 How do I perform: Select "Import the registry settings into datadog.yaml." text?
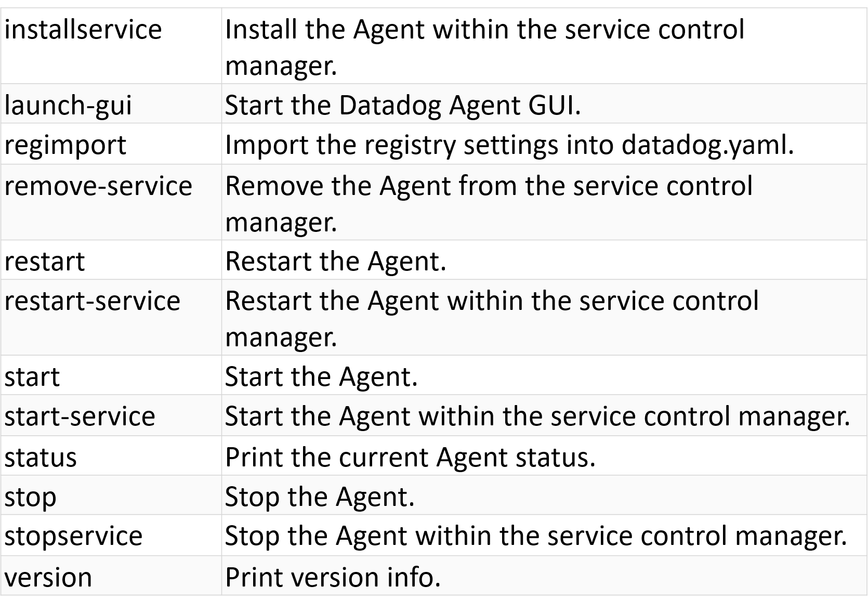509,145
